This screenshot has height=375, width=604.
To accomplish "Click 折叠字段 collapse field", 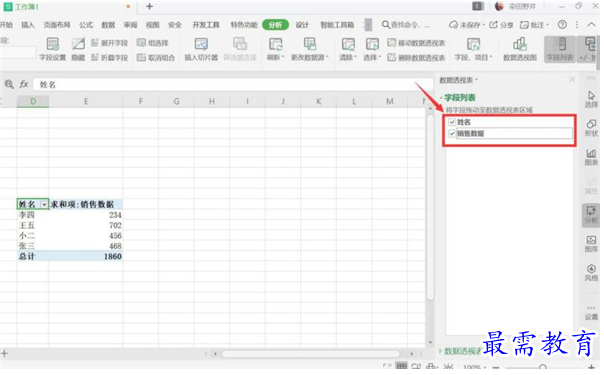I will tap(110, 57).
